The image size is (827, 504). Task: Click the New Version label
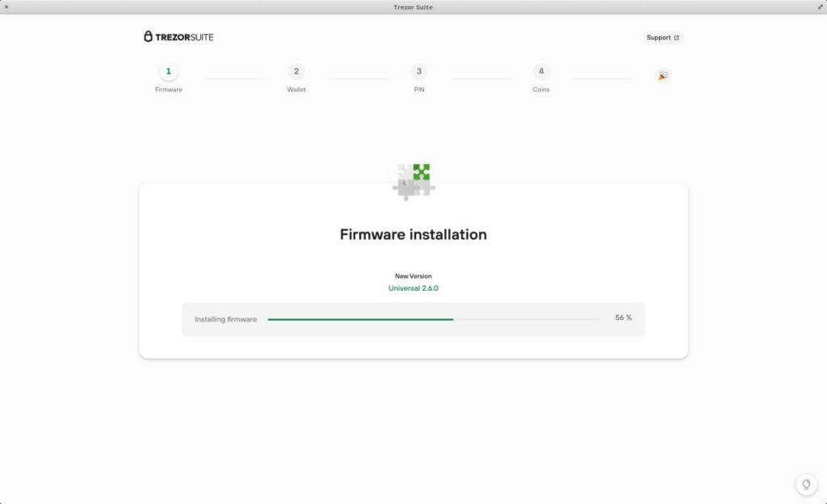point(413,275)
